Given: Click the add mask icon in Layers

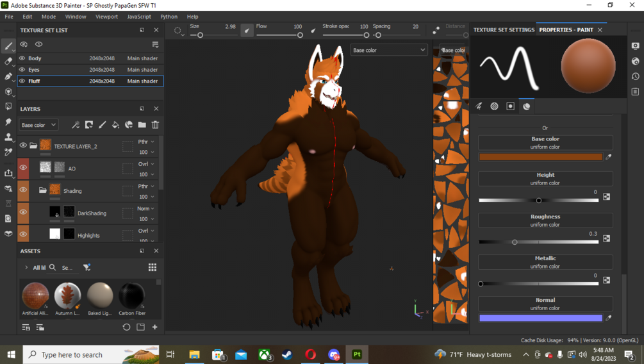Looking at the screenshot, I should coord(88,125).
